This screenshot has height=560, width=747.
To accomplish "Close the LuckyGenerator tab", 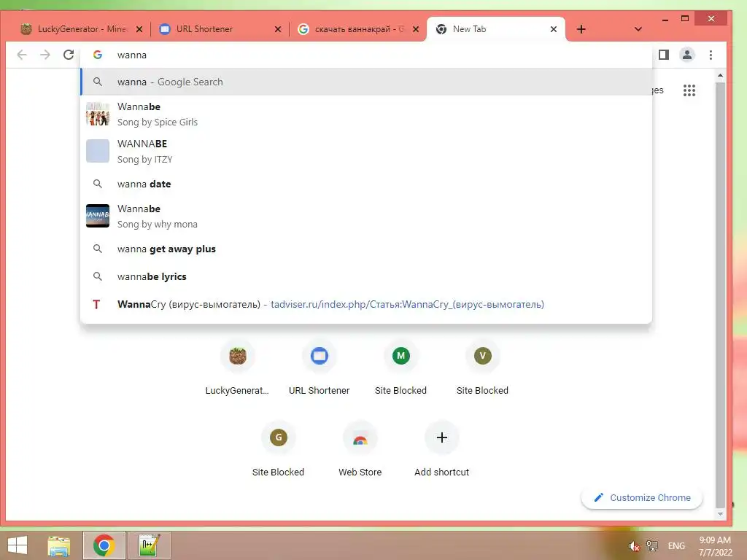I will coord(139,29).
